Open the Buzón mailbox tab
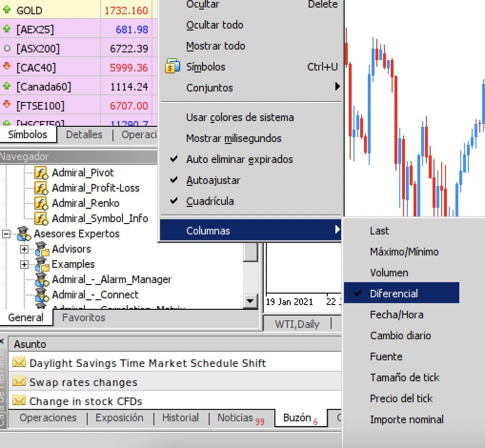 [x=300, y=418]
